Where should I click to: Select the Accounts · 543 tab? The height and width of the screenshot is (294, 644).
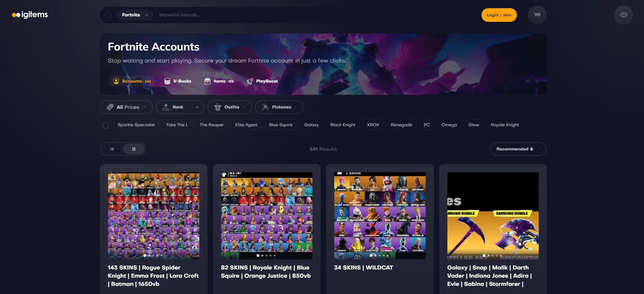coord(132,81)
